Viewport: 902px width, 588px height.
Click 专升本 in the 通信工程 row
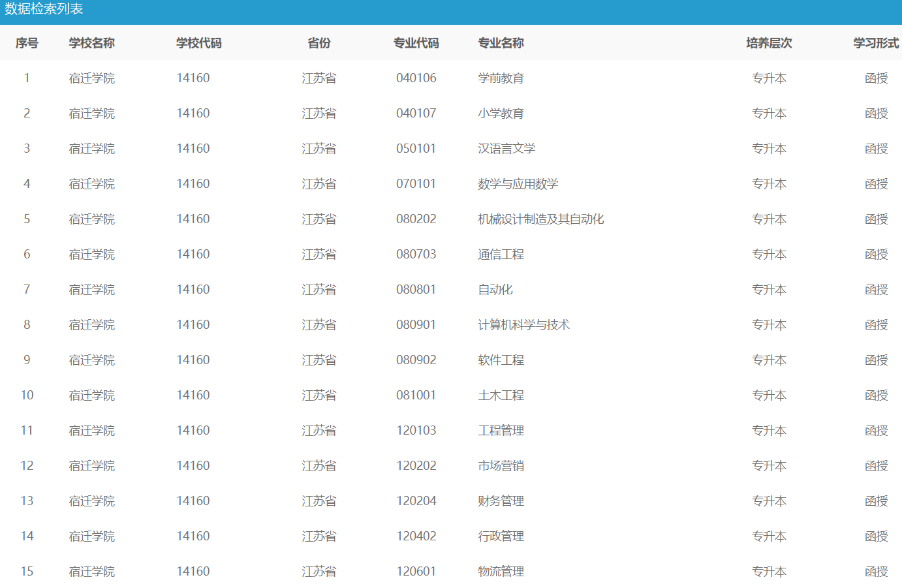770,255
